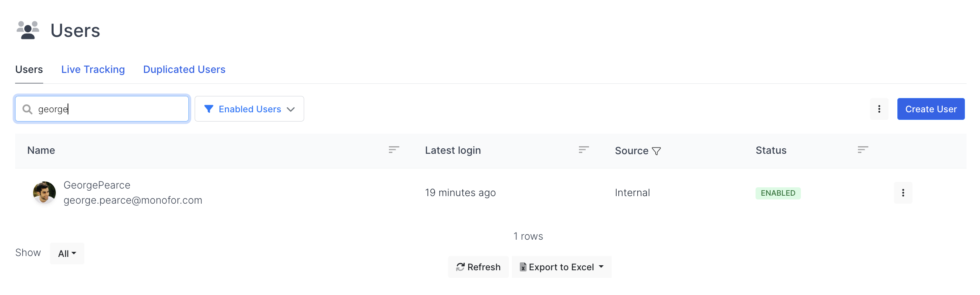Sort by Latest login column icon
Viewport: 980px width, 295px height.
click(x=584, y=150)
